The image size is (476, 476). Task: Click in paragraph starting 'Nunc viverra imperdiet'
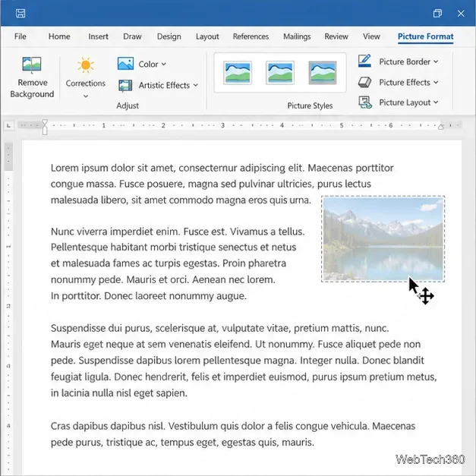(x=178, y=263)
